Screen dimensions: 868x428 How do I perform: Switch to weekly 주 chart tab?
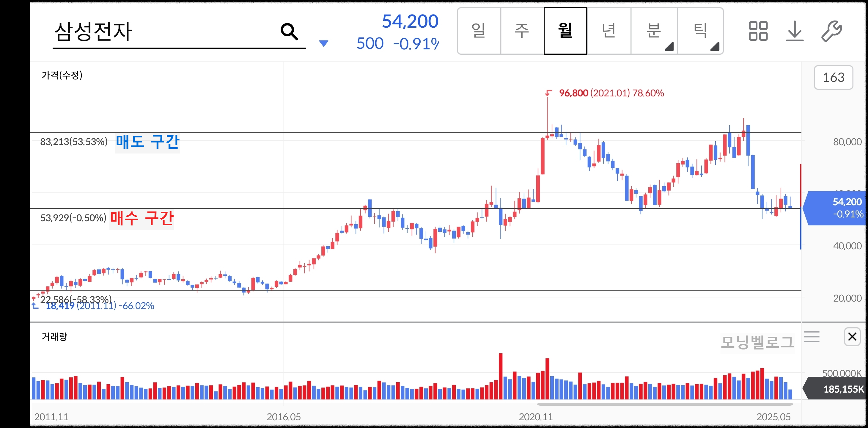coord(522,31)
